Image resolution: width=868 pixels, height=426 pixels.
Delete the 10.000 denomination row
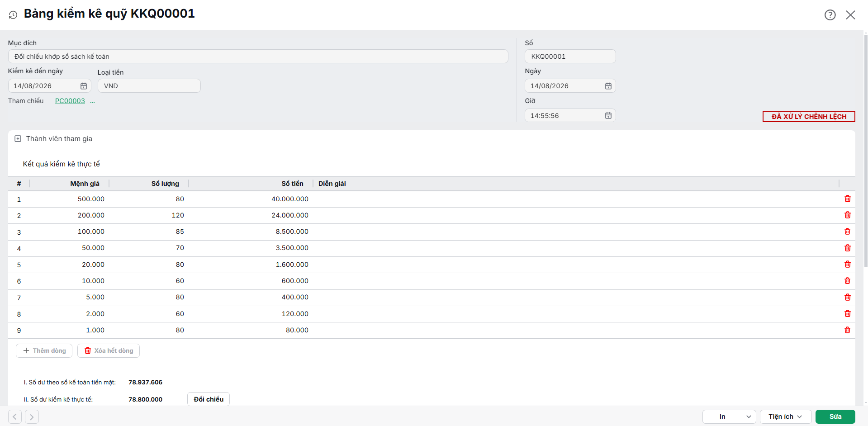(848, 281)
